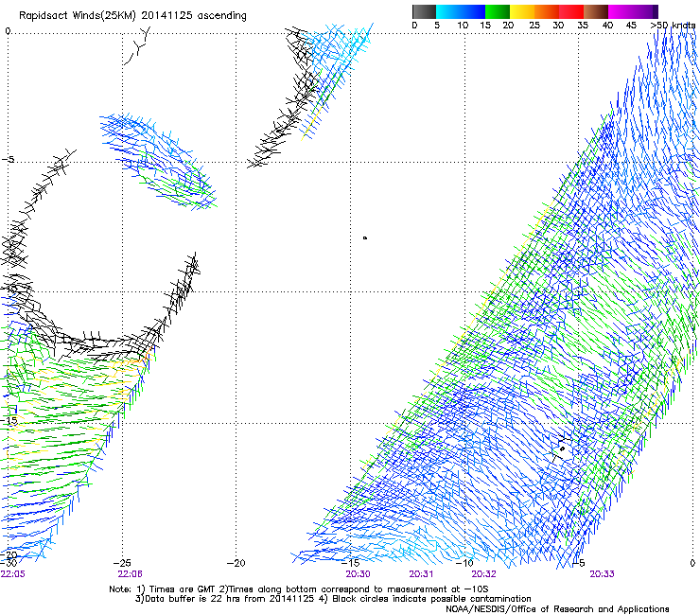Click the purple '22:05' time label
Image resolution: width=700 pixels, height=615 pixels.
coord(13,574)
